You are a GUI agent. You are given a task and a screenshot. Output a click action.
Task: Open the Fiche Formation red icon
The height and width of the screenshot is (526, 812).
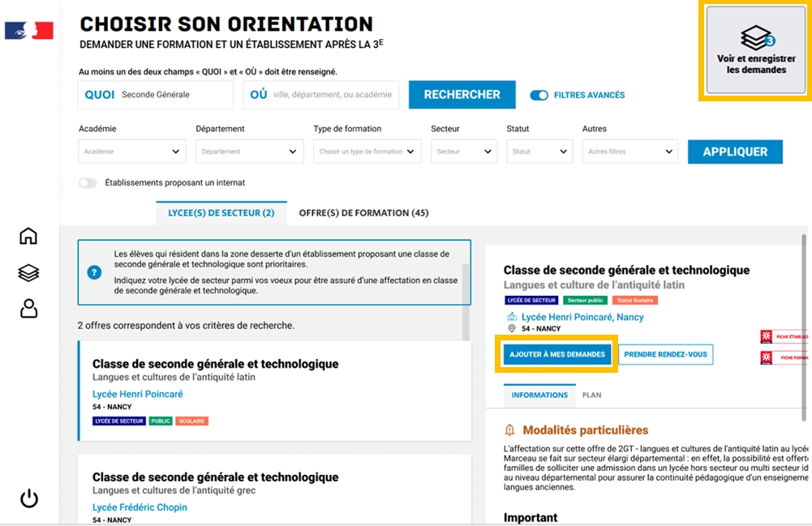(766, 357)
